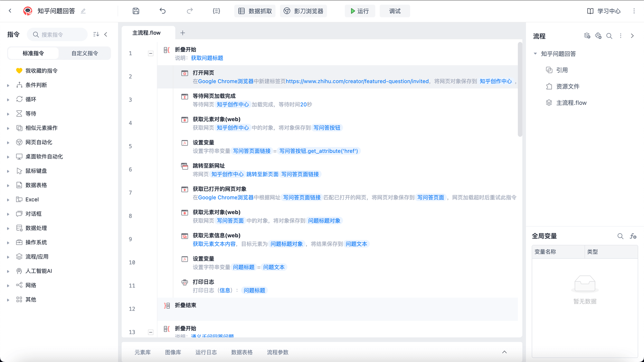The image size is (644, 362).
Task: Open the 元素库 bottom tab
Action: coord(143,352)
